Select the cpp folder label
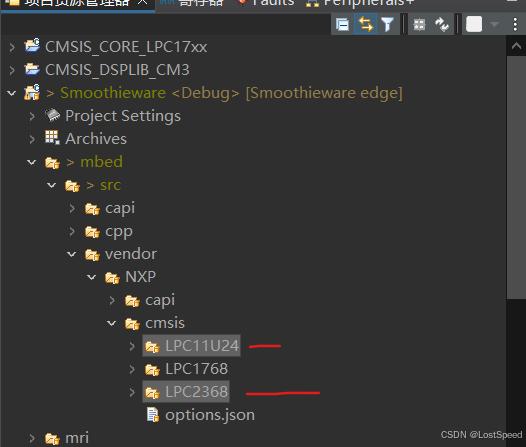The image size is (526, 447). pyautogui.click(x=119, y=232)
